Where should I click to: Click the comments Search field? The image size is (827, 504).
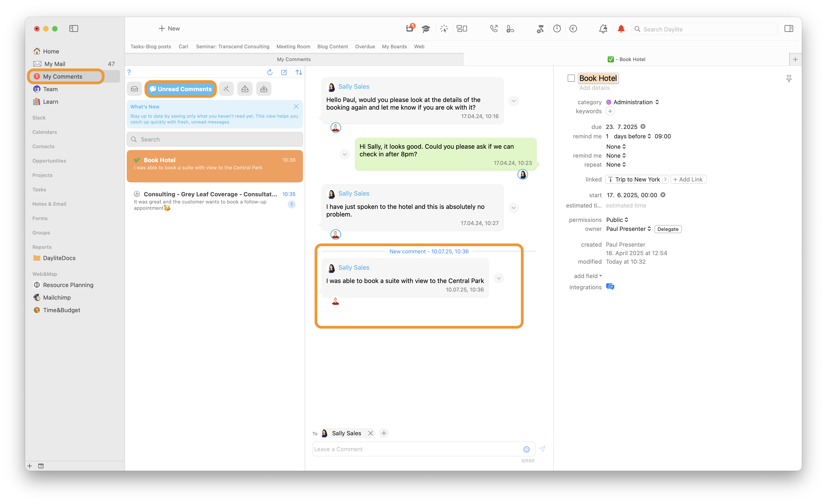coord(215,139)
